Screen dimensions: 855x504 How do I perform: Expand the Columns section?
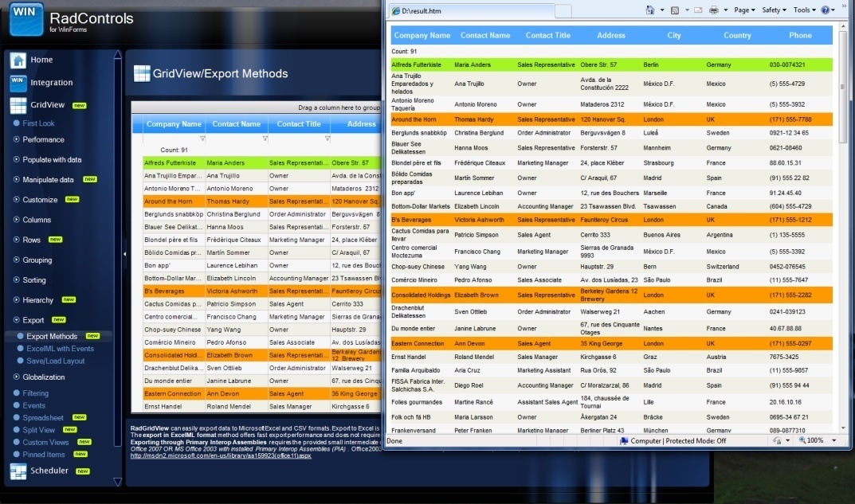pos(17,220)
